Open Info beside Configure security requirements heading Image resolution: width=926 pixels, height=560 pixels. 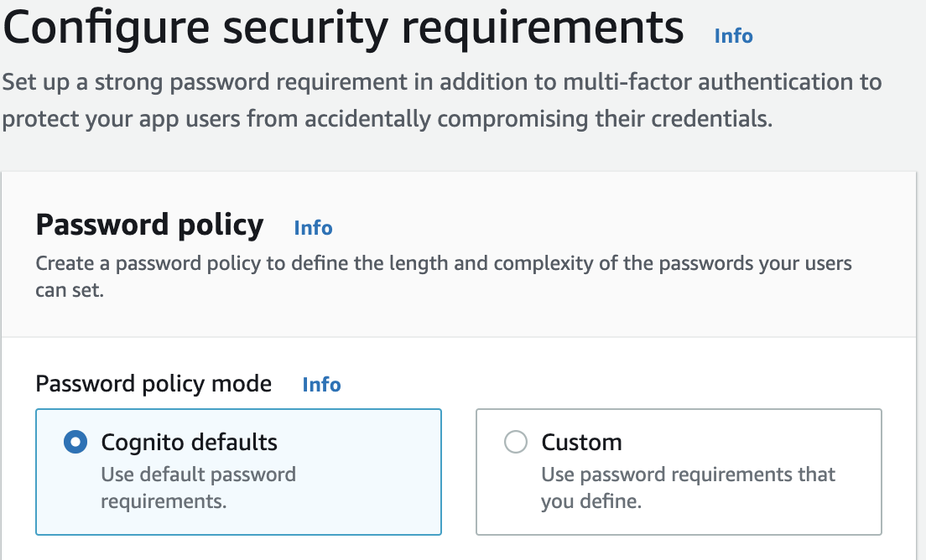pyautogui.click(x=733, y=36)
